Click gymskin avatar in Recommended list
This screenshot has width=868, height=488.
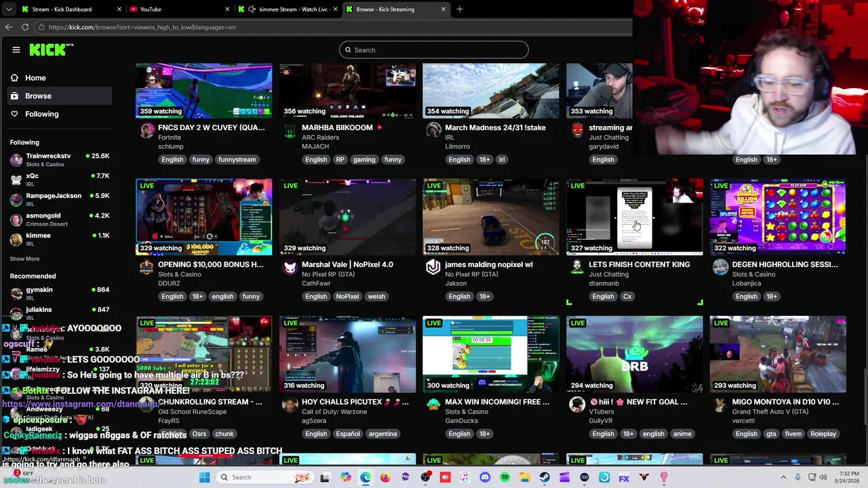(16, 294)
